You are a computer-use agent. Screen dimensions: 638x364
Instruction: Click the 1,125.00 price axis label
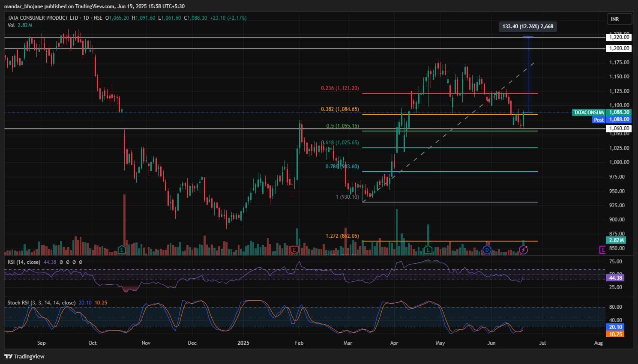point(619,91)
